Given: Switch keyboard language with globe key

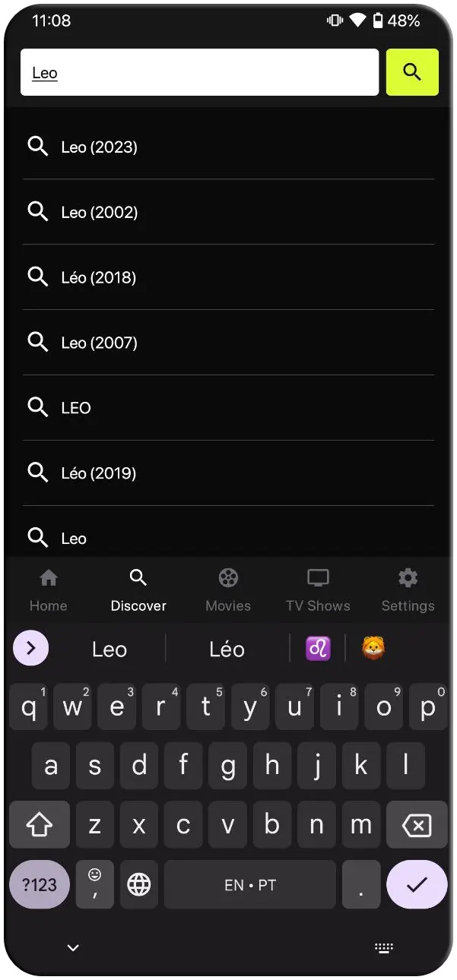Looking at the screenshot, I should 138,884.
